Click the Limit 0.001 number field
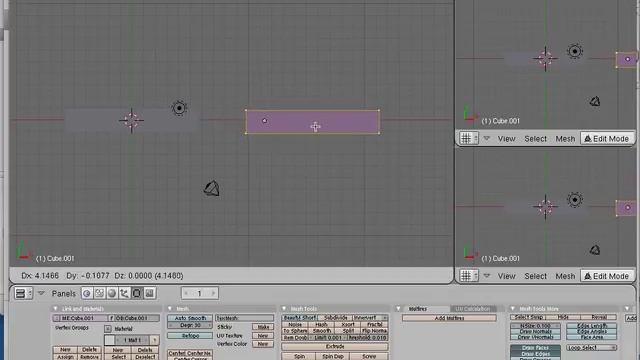640x360 pixels. click(329, 338)
